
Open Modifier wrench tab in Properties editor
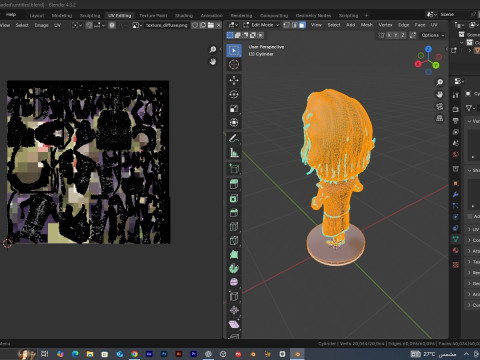pos(456,195)
